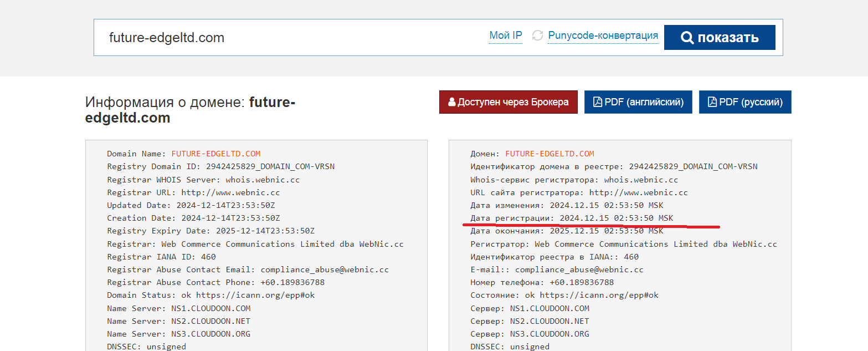Select the Сервер: NS2.CLOUDOON.NET line
The width and height of the screenshot is (868, 351).
coord(530,321)
